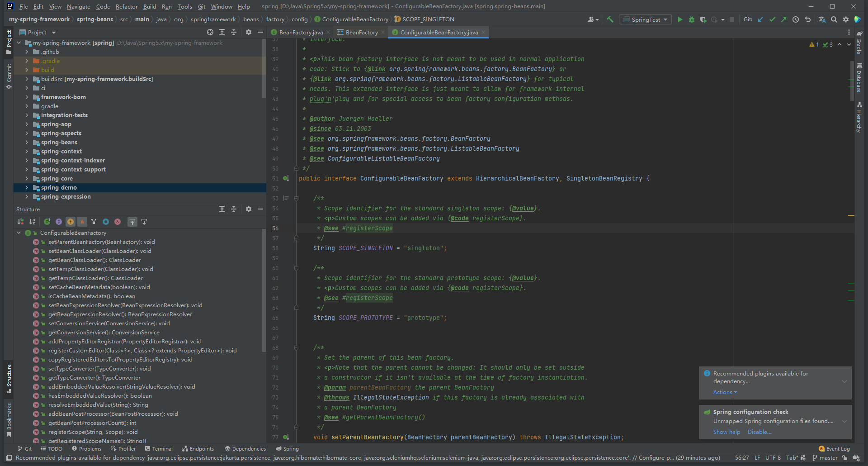Hide the Project panel

coord(260,32)
